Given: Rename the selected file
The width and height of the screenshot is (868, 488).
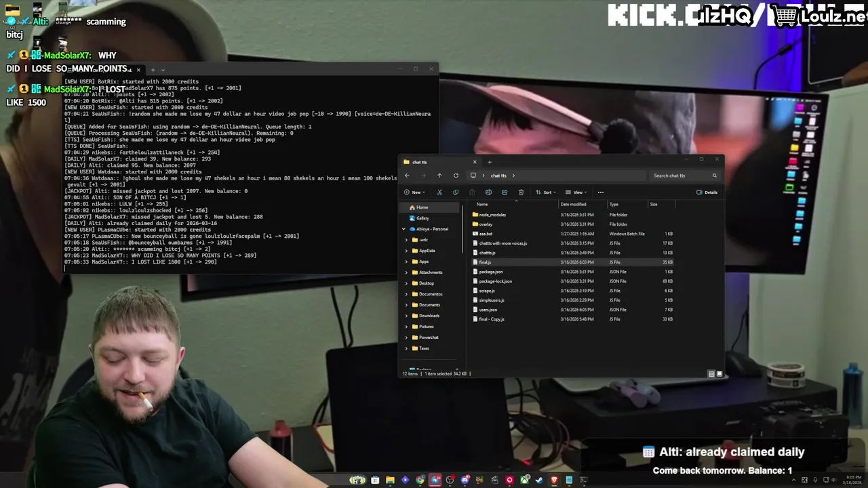Looking at the screenshot, I should click(488, 192).
